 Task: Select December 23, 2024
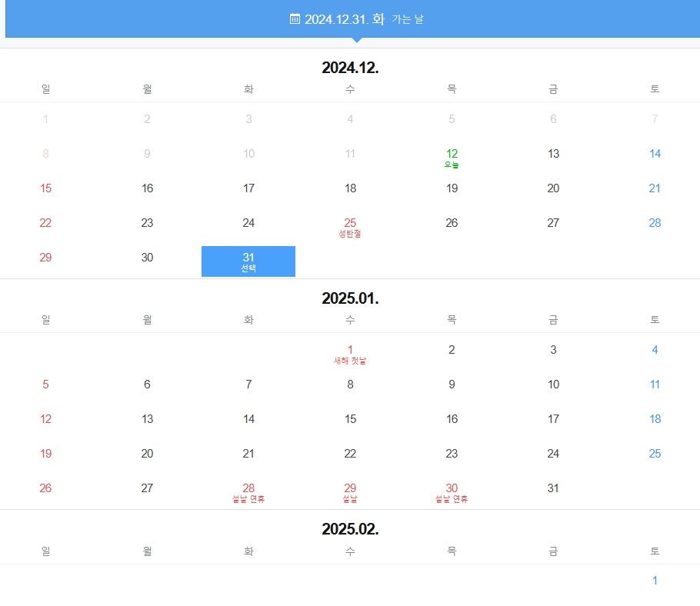148,223
